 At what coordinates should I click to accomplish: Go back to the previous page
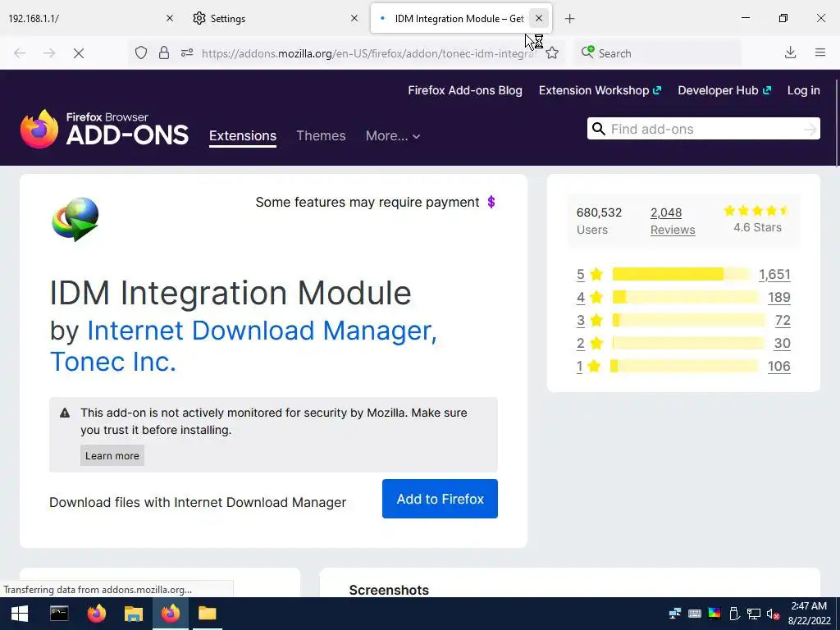point(20,53)
